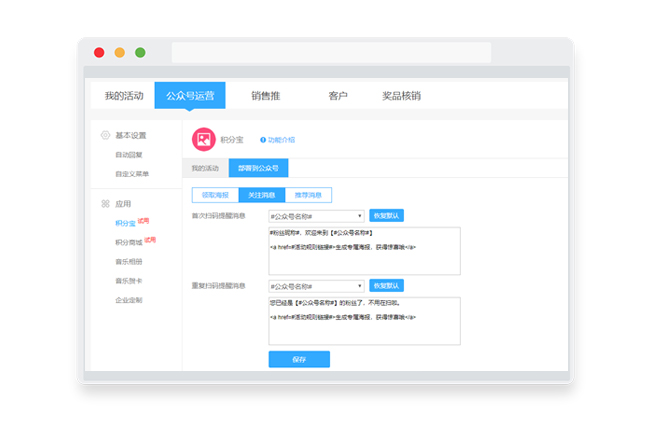The image size is (660, 430).
Task: Click the red window dot
Action: click(99, 53)
